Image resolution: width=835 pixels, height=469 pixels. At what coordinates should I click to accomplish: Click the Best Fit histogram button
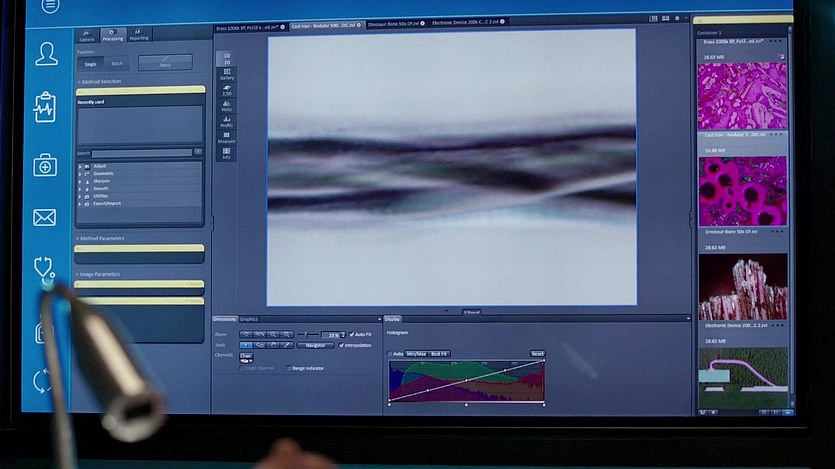tap(439, 353)
